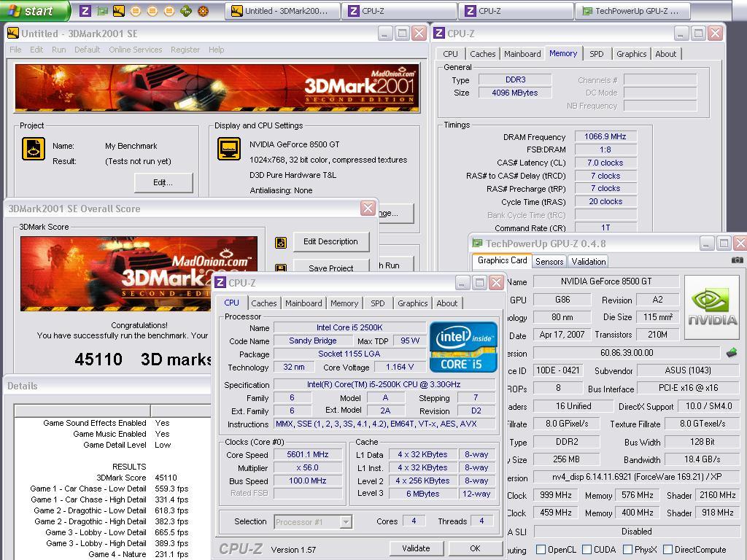The image size is (747, 560).
Task: Click the icon beside Edit Description
Action: pos(281,243)
